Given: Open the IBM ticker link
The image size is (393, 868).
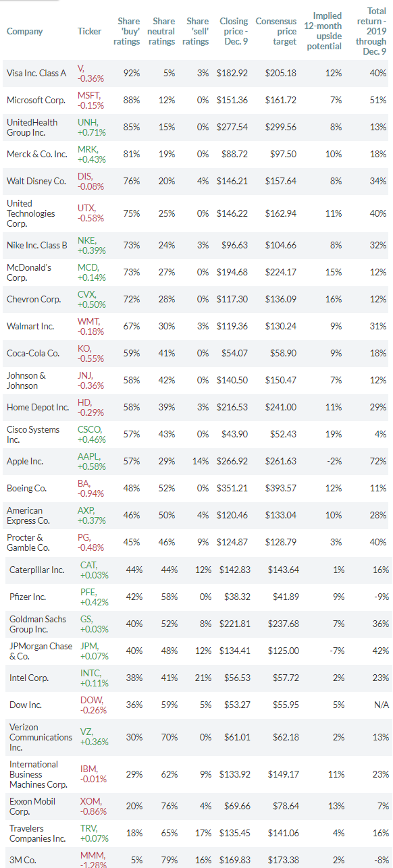Looking at the screenshot, I should [x=89, y=769].
